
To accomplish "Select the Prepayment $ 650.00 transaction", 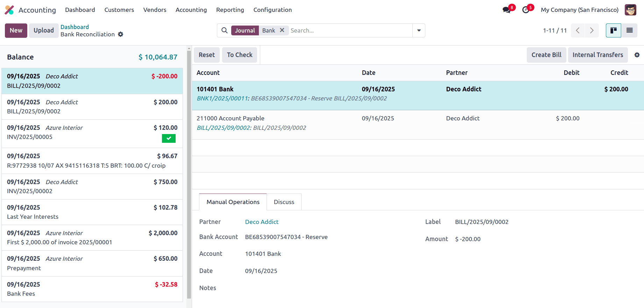I will [x=92, y=263].
